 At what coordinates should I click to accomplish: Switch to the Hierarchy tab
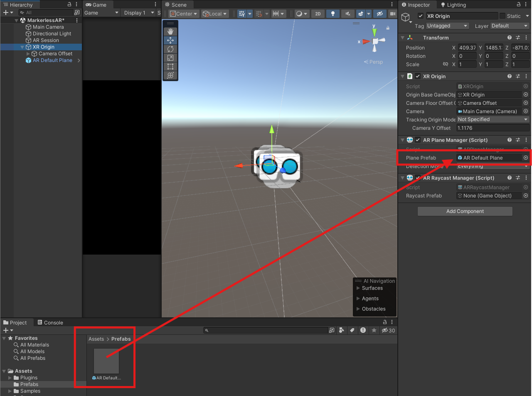[20, 5]
